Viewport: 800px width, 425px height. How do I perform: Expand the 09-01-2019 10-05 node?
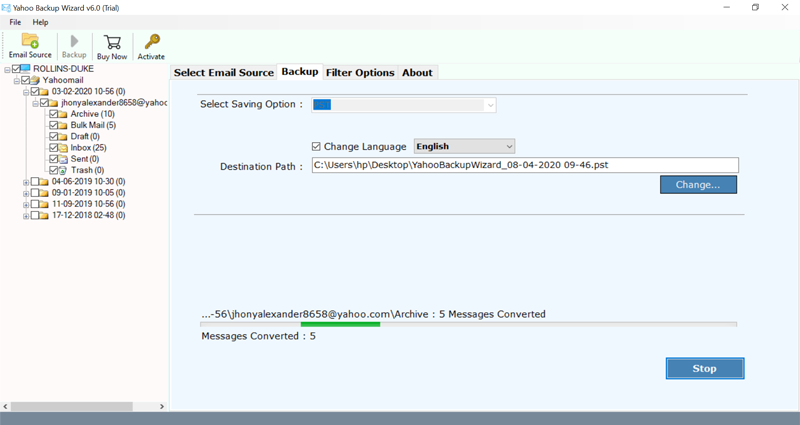(26, 193)
